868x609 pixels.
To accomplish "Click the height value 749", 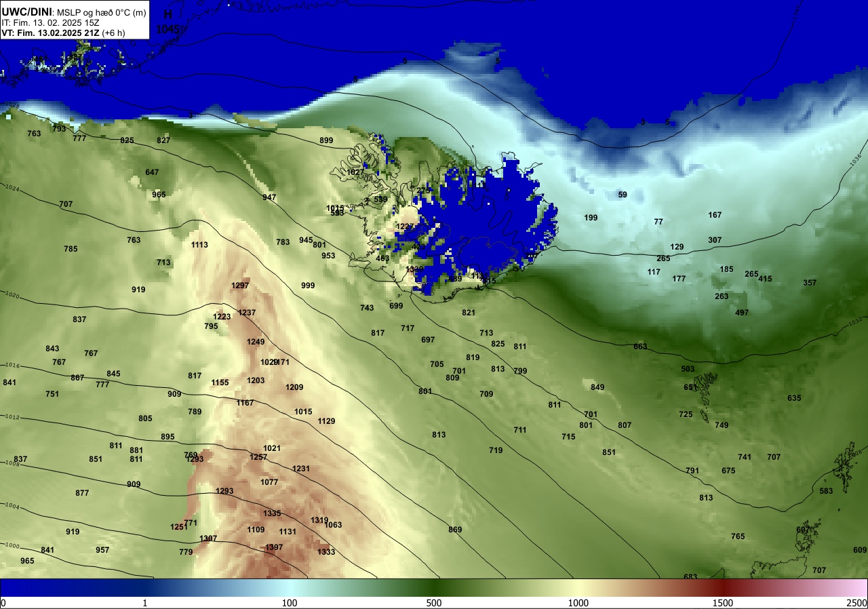I will [722, 425].
